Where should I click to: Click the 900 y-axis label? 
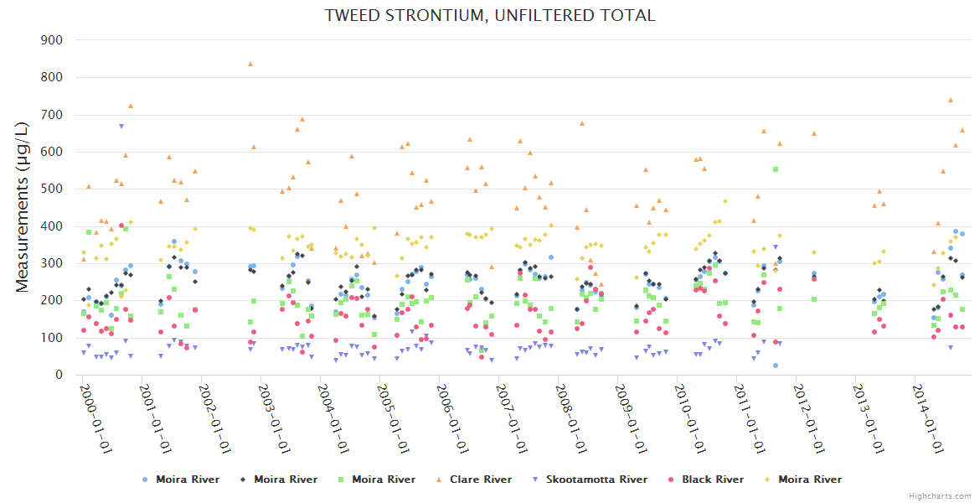pos(52,39)
